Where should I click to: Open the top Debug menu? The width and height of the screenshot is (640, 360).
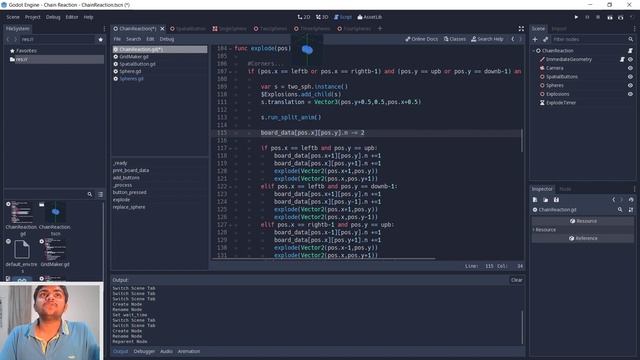point(53,17)
